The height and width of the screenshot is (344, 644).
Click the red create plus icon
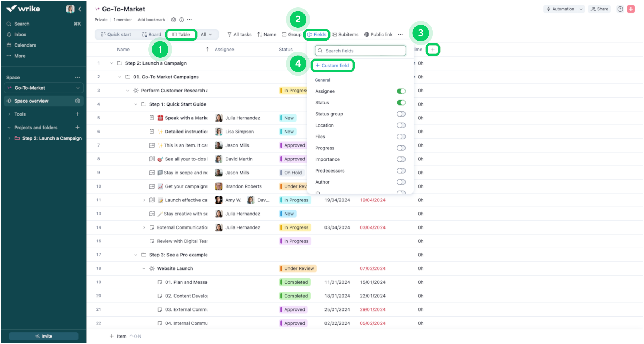(x=631, y=9)
